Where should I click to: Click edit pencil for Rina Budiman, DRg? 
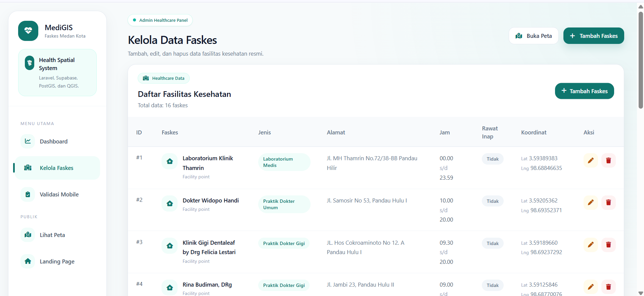coord(591,287)
